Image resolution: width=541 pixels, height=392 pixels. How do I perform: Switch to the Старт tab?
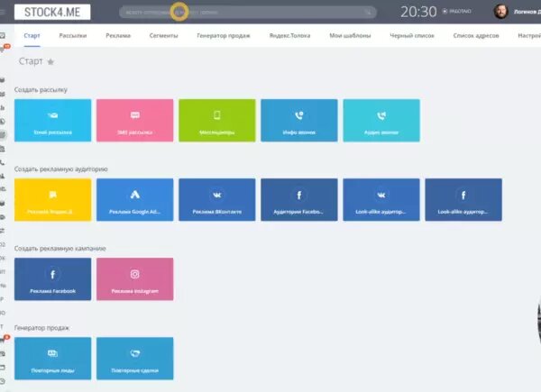click(32, 35)
